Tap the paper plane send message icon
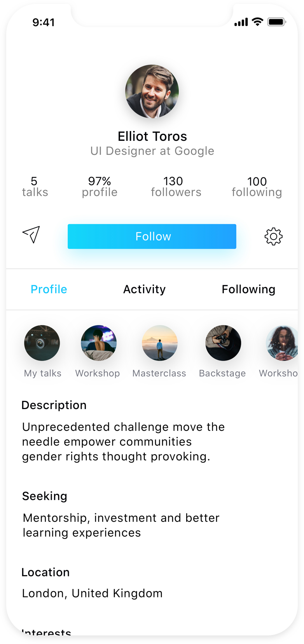This screenshot has width=304, height=644. tap(31, 234)
